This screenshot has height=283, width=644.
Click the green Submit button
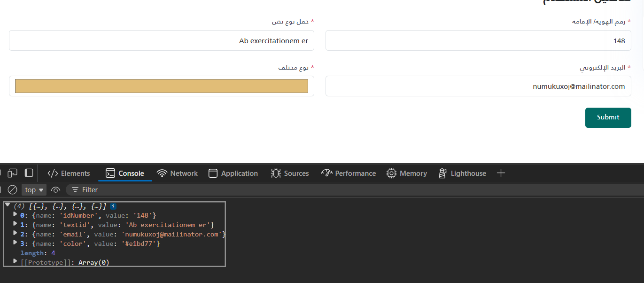click(x=608, y=118)
